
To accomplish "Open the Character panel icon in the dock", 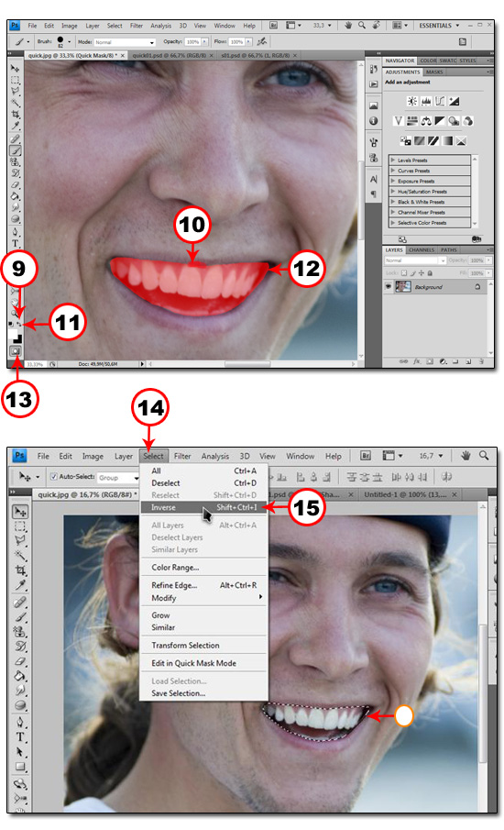I will (373, 180).
